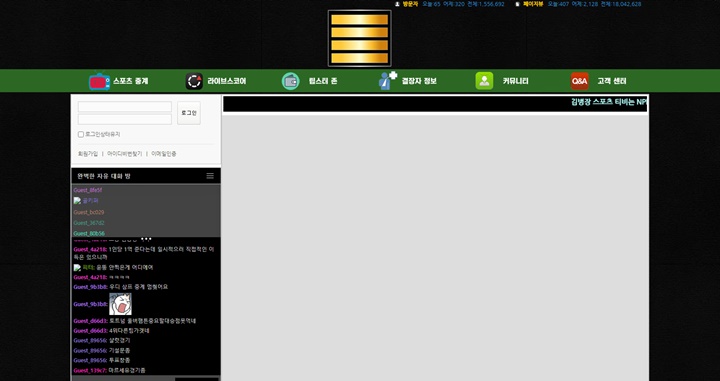Screen dimensions: 720x381
Task: Click the 로그인 login button
Action: pyautogui.click(x=189, y=113)
